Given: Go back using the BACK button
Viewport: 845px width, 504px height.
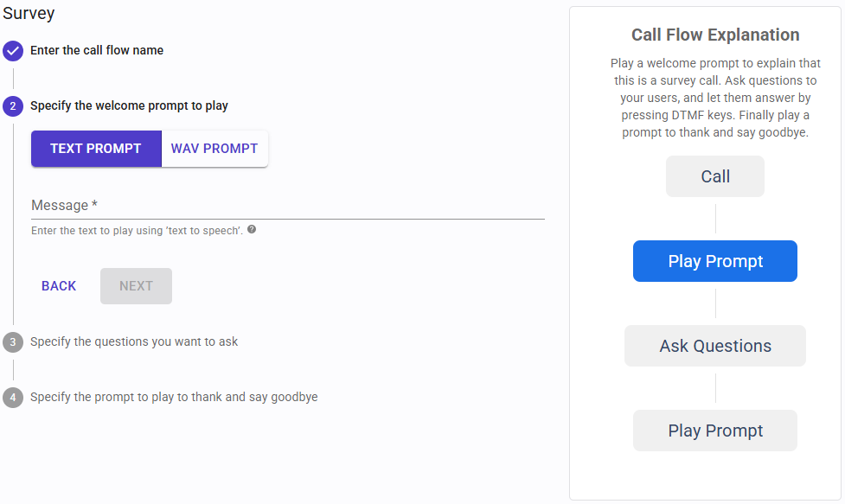Looking at the screenshot, I should (x=59, y=286).
